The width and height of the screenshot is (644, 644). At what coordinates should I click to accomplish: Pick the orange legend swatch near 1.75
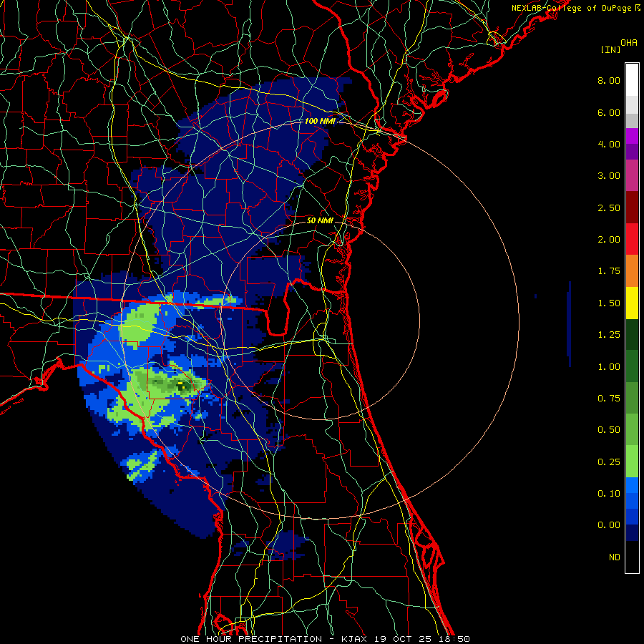pos(632,271)
